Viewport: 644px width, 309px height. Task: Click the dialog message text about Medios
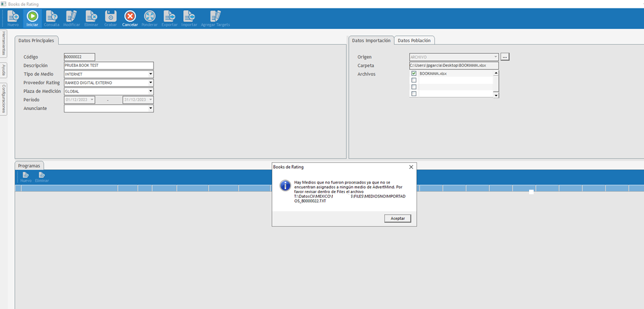click(350, 191)
